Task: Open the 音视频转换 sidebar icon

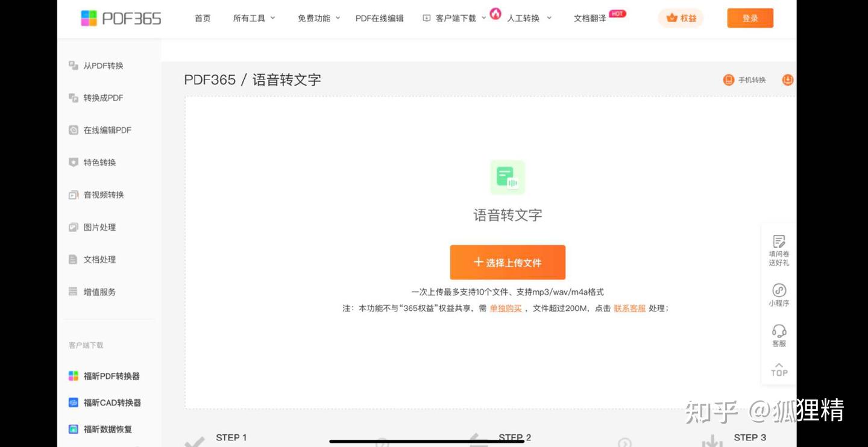Action: click(74, 195)
